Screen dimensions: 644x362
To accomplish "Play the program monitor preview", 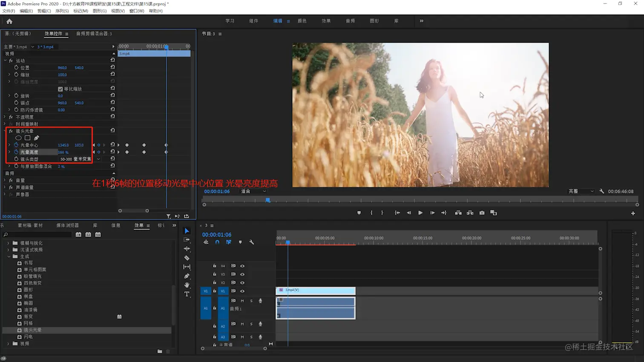I will pos(420,213).
